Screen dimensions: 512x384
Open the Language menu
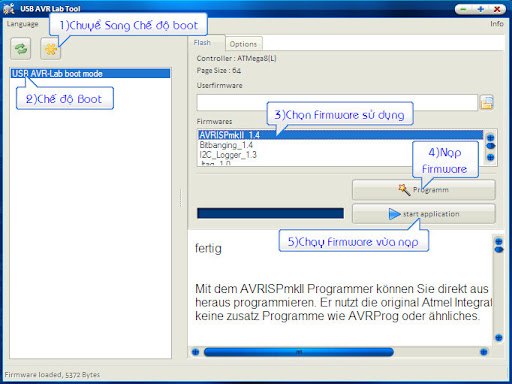(22, 24)
